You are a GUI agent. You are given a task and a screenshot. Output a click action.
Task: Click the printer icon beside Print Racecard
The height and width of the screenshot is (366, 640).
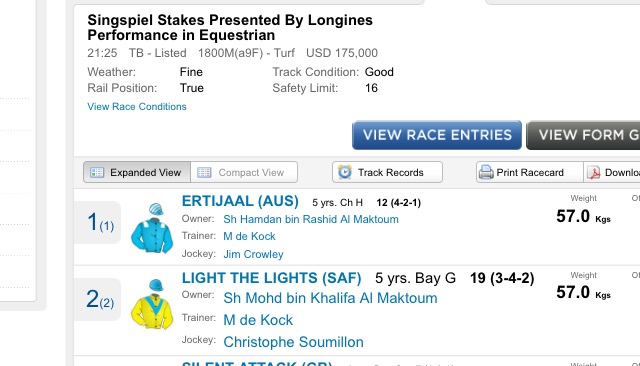(x=486, y=172)
